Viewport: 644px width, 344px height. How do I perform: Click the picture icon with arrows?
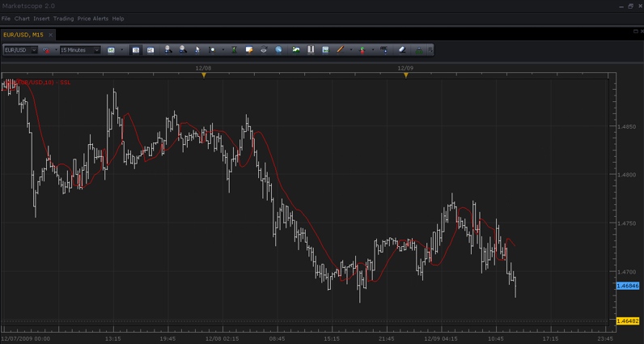tap(325, 49)
